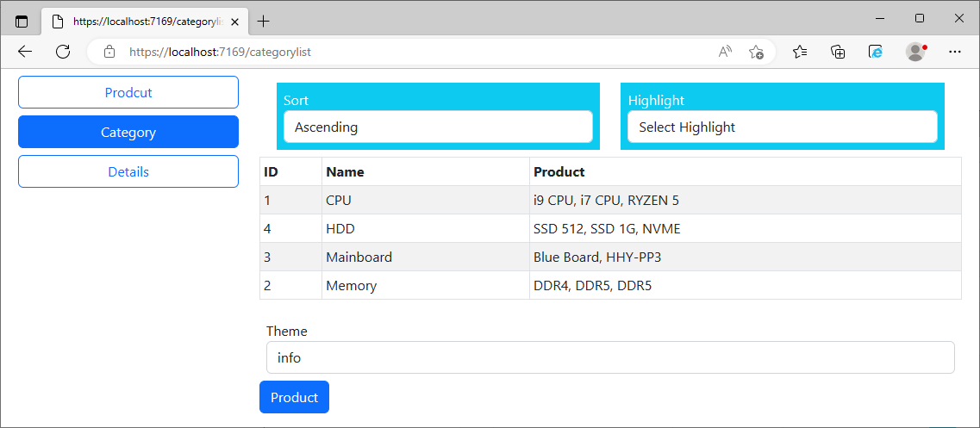Click the Sort label text
This screenshot has width=980, height=428.
(x=296, y=100)
